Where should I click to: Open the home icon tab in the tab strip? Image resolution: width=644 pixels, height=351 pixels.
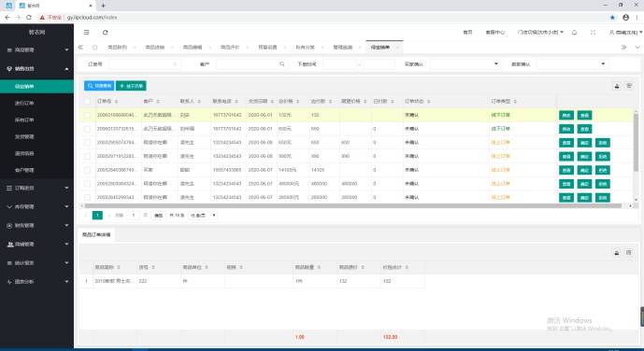pos(95,48)
